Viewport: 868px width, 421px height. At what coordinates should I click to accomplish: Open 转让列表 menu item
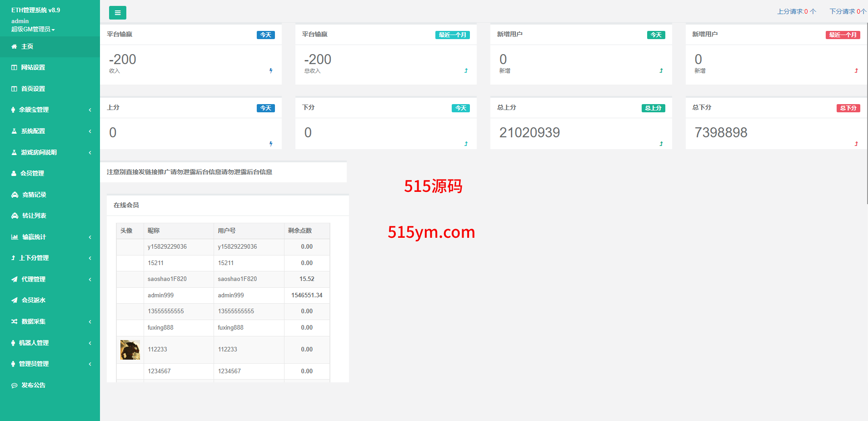(x=34, y=216)
